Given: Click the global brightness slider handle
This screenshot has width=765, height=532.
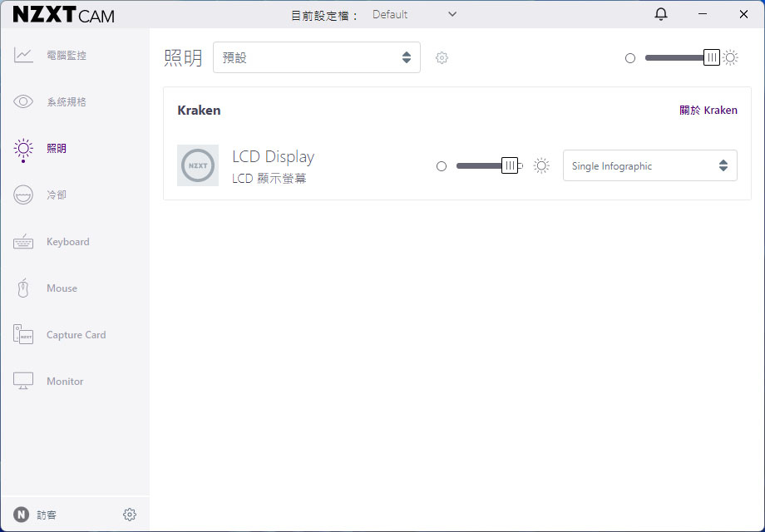Looking at the screenshot, I should [712, 57].
